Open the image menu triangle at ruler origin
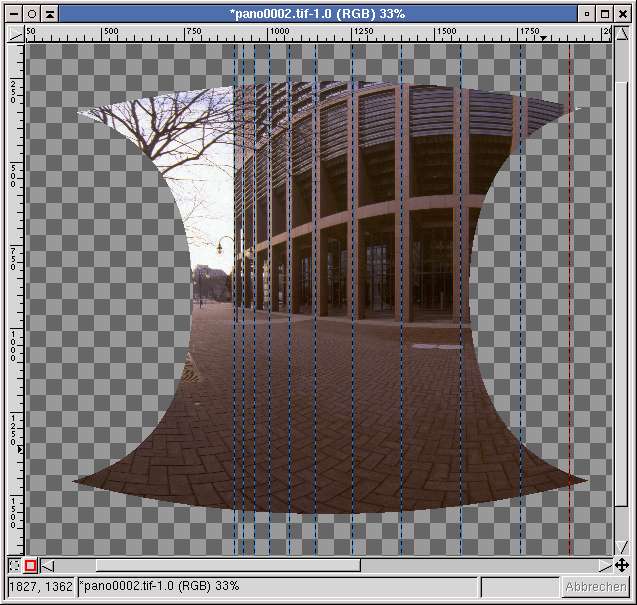Image resolution: width=637 pixels, height=605 pixels. coord(15,34)
